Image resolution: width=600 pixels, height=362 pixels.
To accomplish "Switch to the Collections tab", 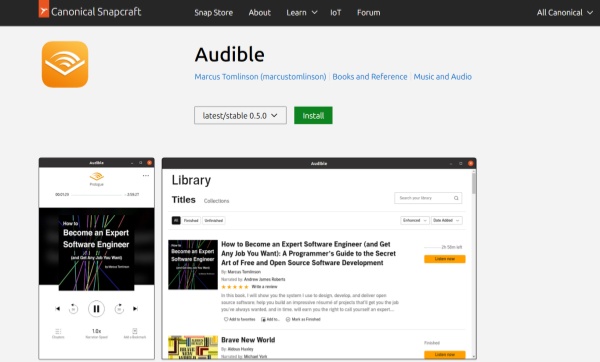I will [216, 201].
